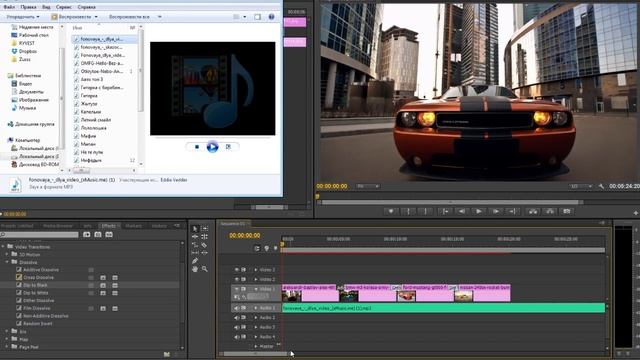This screenshot has height=360, width=640.
Task: Step back one frame in program monitor
Action: pos(462,211)
